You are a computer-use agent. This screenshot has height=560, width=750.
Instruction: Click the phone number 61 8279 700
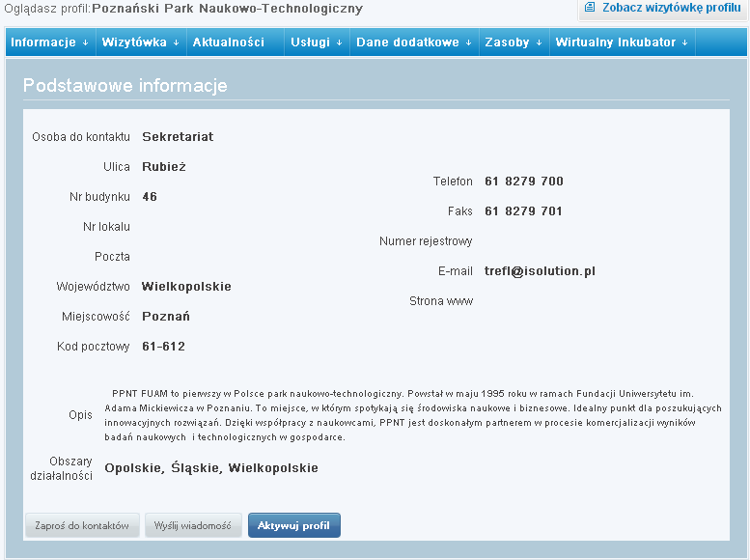click(x=524, y=182)
